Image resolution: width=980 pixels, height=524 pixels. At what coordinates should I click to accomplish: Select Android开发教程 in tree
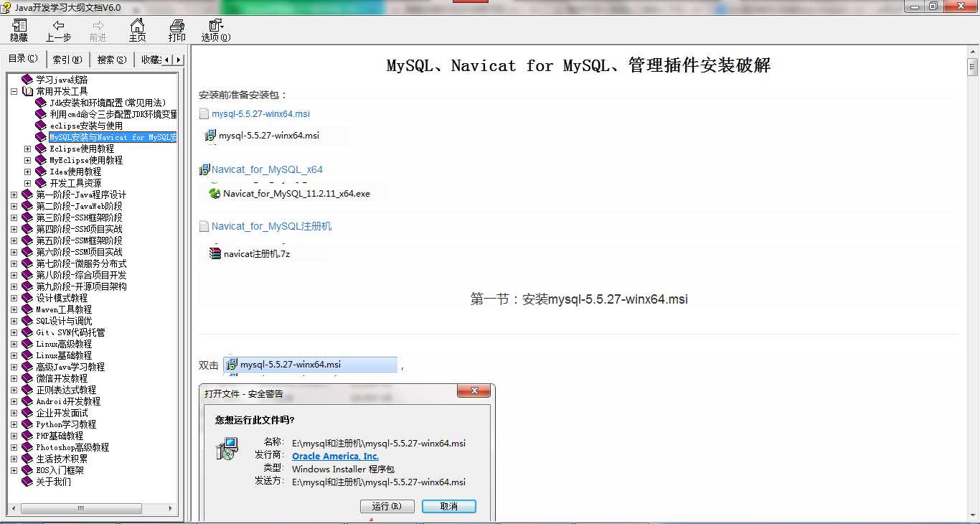click(68, 401)
